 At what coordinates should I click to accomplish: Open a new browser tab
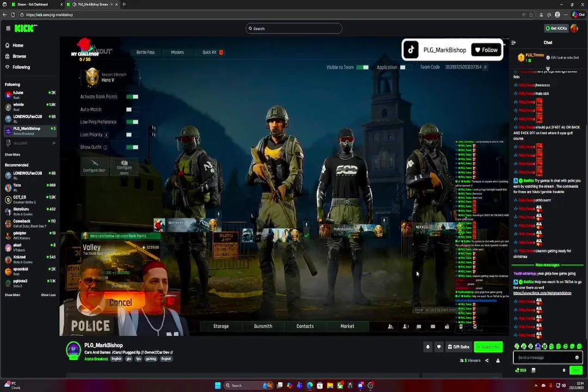pos(124,4)
